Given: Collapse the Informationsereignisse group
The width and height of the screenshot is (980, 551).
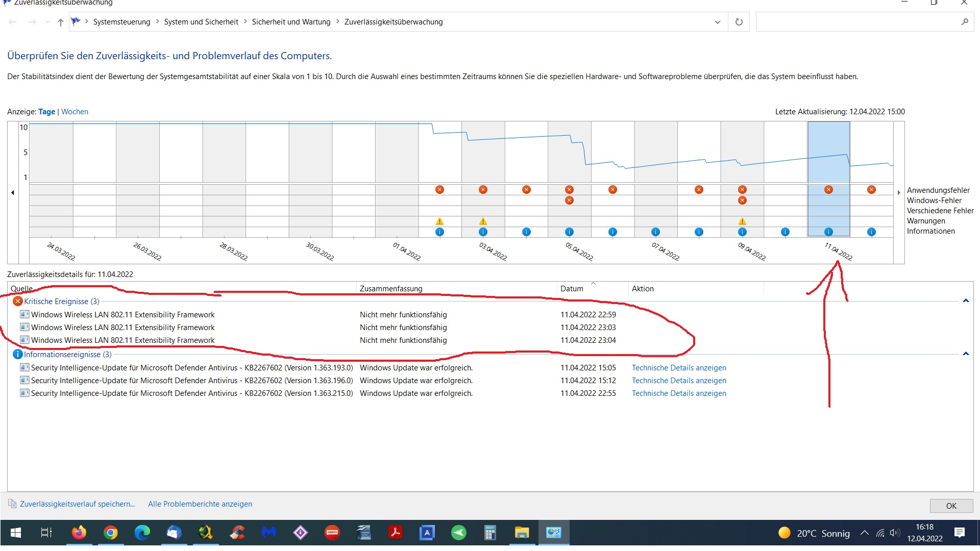Looking at the screenshot, I should pos(965,354).
